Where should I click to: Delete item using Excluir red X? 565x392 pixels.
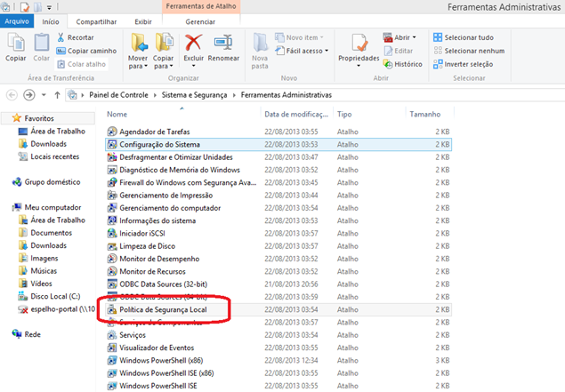193,43
